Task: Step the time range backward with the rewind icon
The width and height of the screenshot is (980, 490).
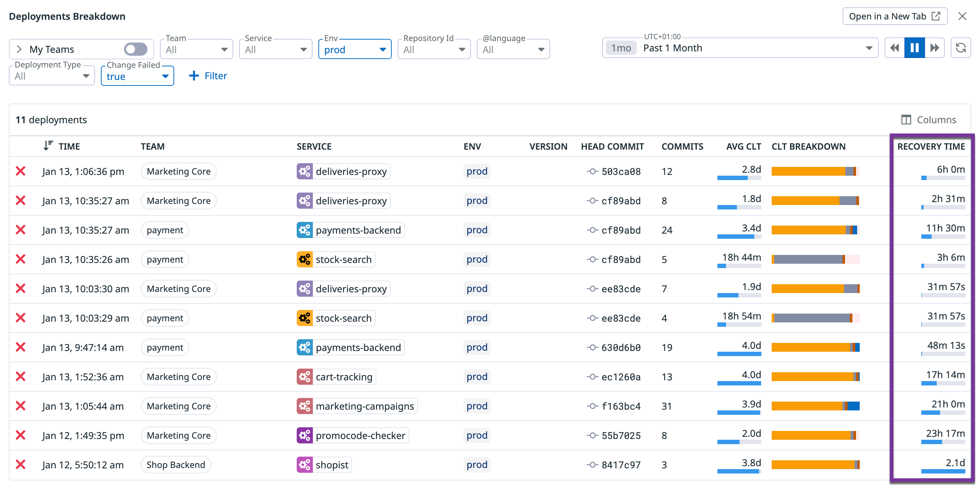Action: pos(895,48)
